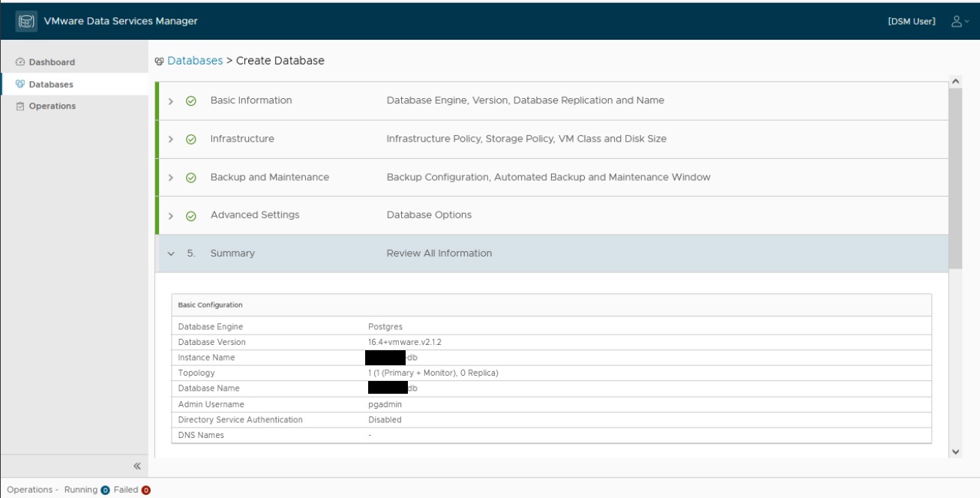Click the scrollbar down arrow
980x498 pixels.
click(955, 451)
